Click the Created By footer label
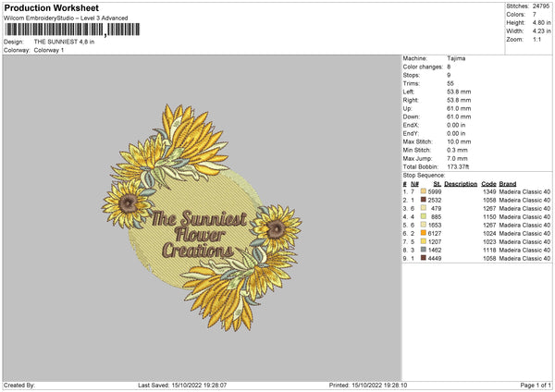 (x=19, y=386)
